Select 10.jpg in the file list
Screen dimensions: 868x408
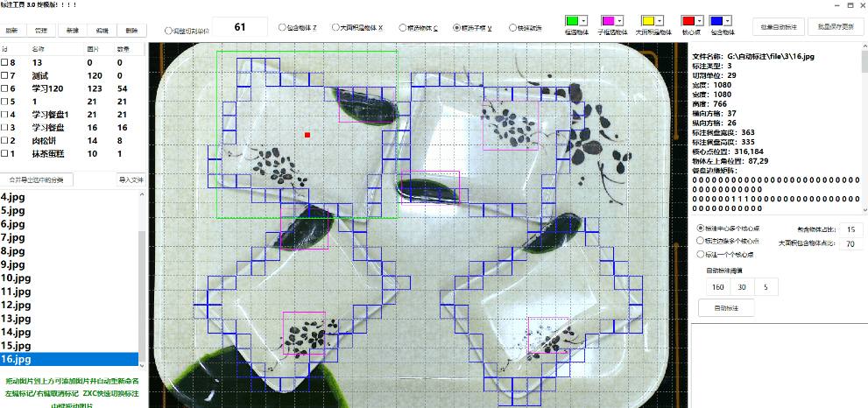tap(16, 278)
